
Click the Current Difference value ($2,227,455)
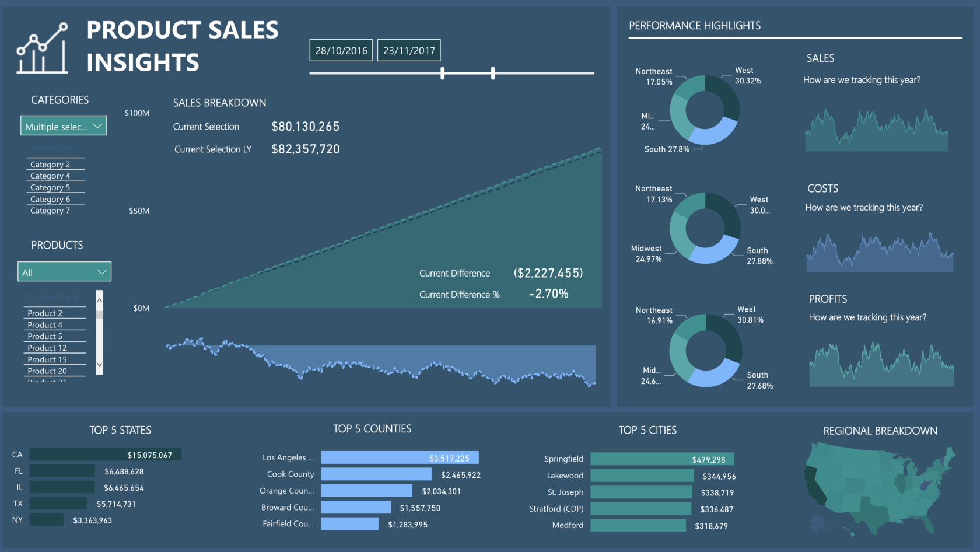point(548,273)
